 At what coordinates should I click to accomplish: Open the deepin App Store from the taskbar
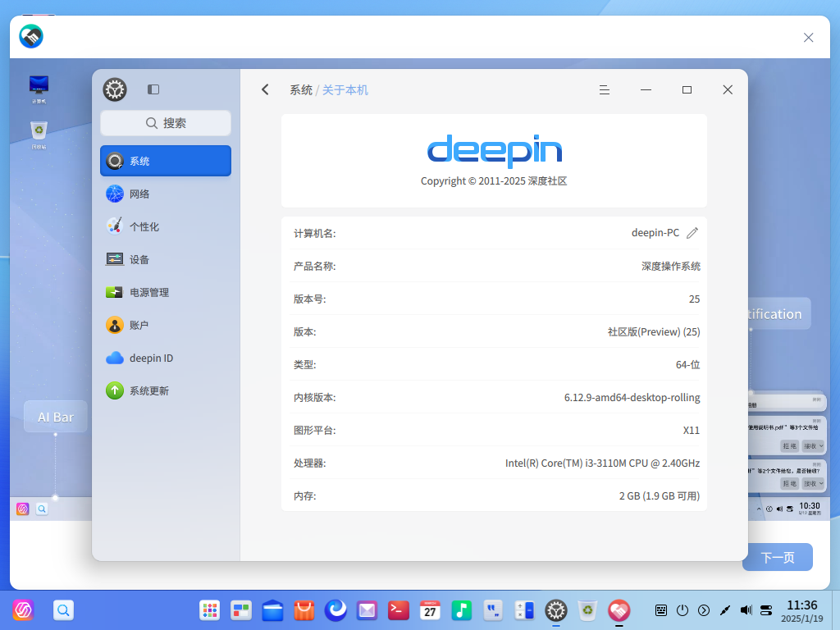[303, 610]
